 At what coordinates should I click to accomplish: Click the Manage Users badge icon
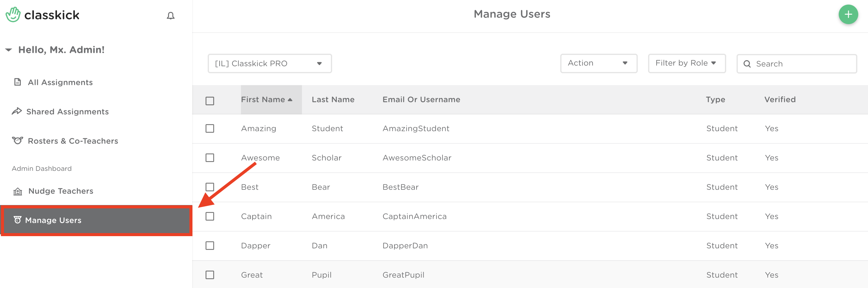coord(17,220)
